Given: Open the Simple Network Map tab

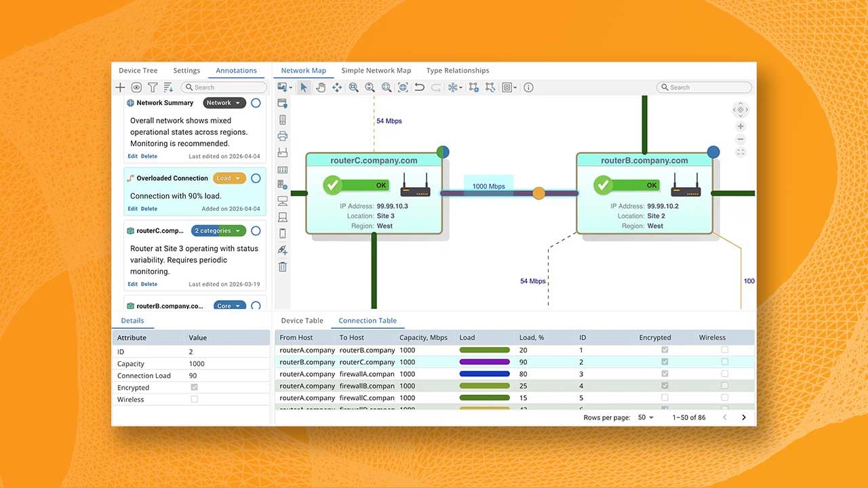Looking at the screenshot, I should pos(376,70).
